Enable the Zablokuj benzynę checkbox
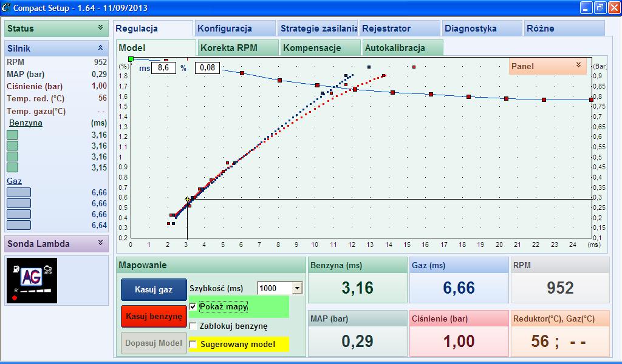 tap(193, 326)
